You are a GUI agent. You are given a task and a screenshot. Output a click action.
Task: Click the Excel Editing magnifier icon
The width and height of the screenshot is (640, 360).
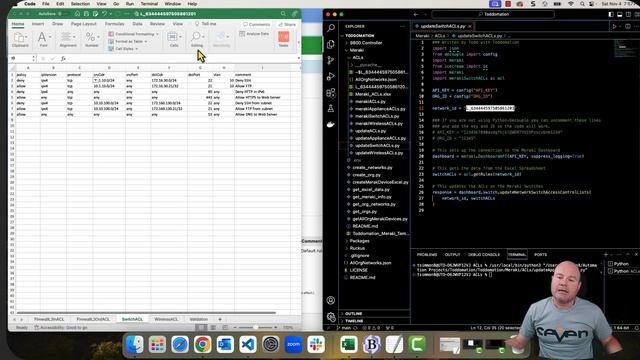[196, 37]
